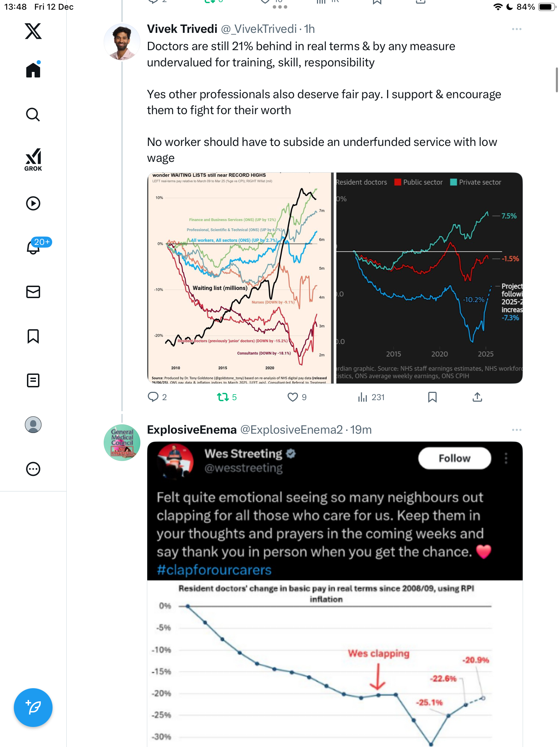
Task: Open the sidebar Profile icon
Action: (33, 425)
